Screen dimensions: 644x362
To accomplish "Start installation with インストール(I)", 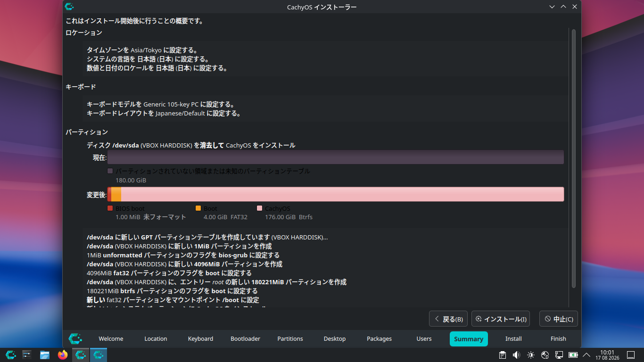I will 501,319.
